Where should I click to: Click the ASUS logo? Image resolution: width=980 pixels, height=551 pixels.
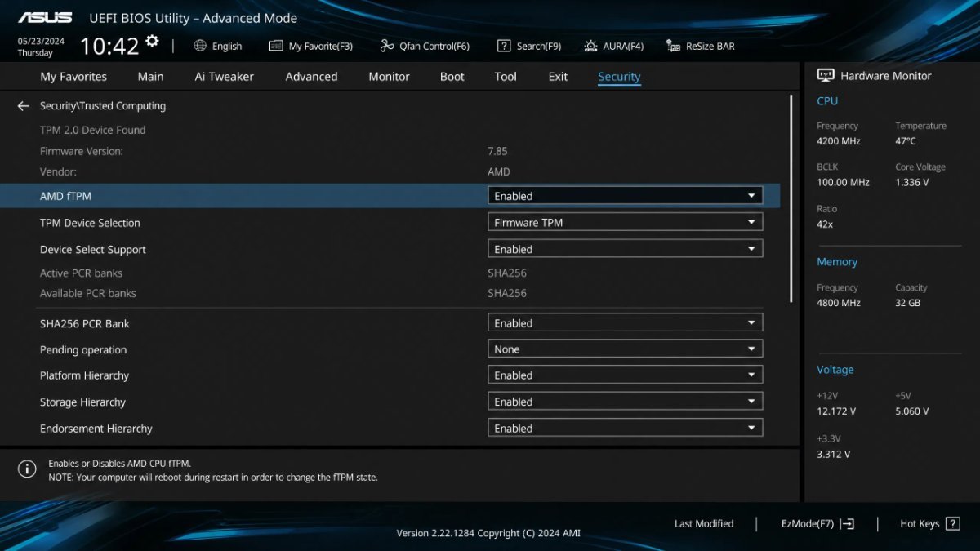(45, 17)
